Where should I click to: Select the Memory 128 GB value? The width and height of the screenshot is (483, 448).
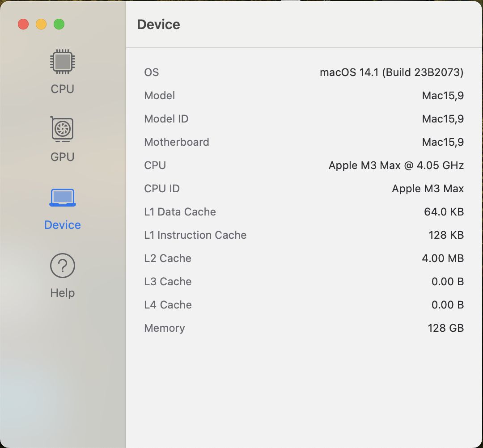pyautogui.click(x=445, y=328)
